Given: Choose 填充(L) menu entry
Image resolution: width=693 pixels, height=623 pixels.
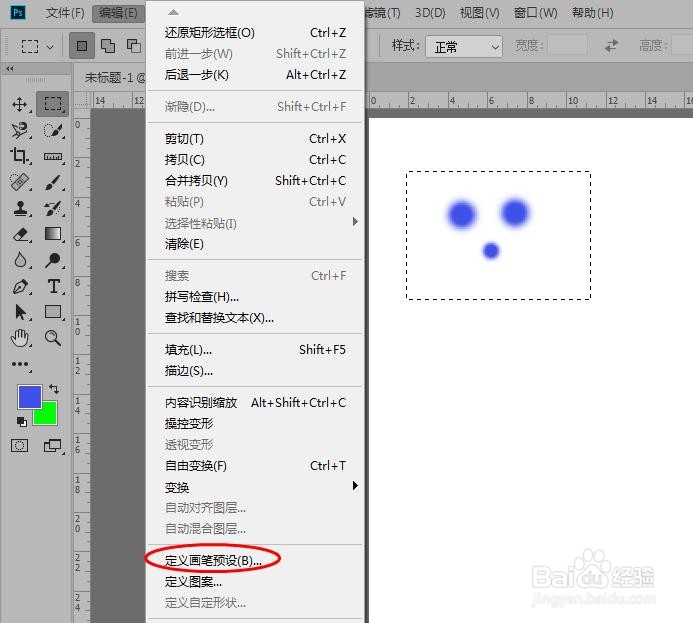Looking at the screenshot, I should coord(255,350).
